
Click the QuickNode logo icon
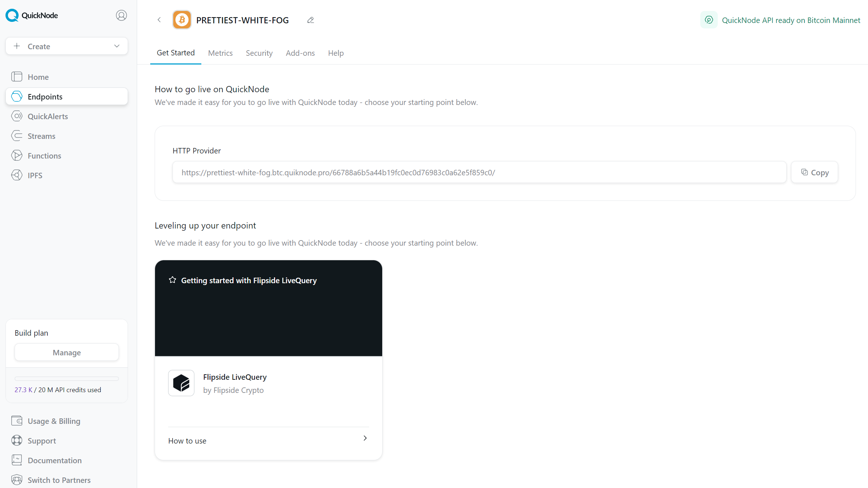coord(11,15)
